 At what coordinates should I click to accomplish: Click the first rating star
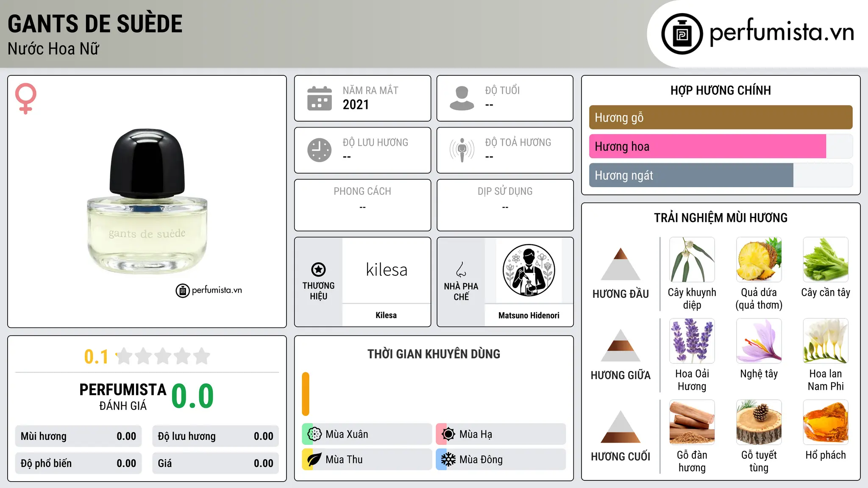tap(124, 356)
